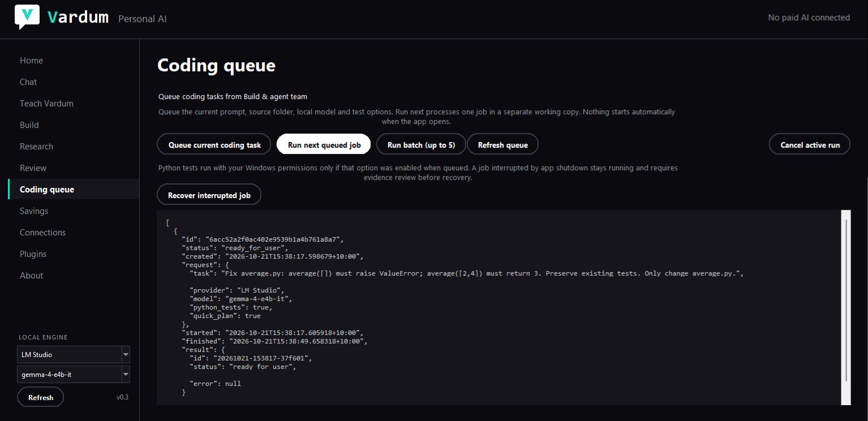Run the next queued job
This screenshot has height=421, width=868.
click(x=324, y=145)
